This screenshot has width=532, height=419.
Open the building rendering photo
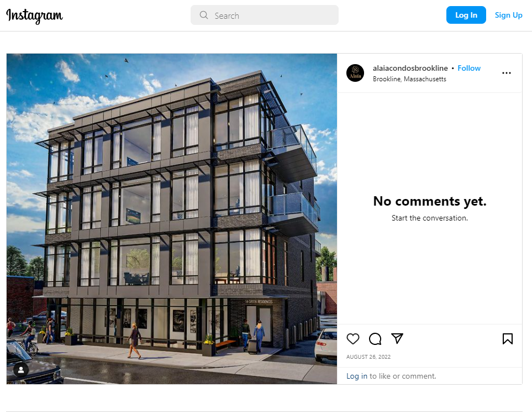(x=172, y=219)
